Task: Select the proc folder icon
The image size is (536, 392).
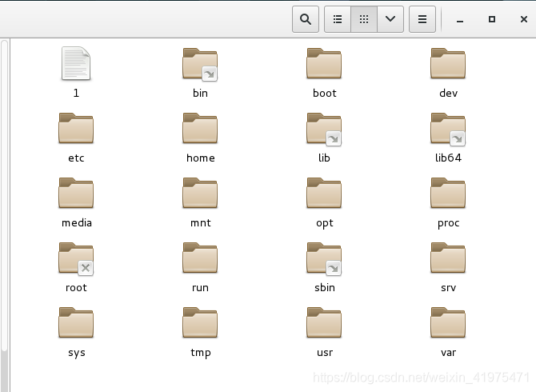Action: coord(448,193)
